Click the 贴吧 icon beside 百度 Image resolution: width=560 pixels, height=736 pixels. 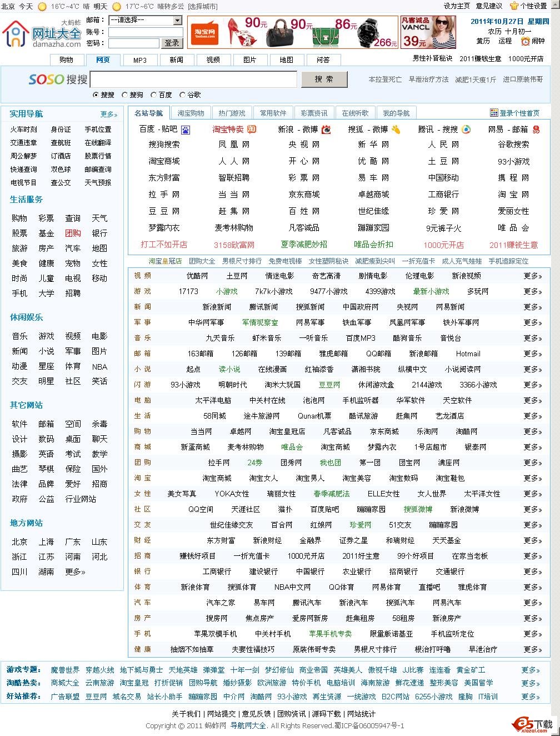coord(186,130)
